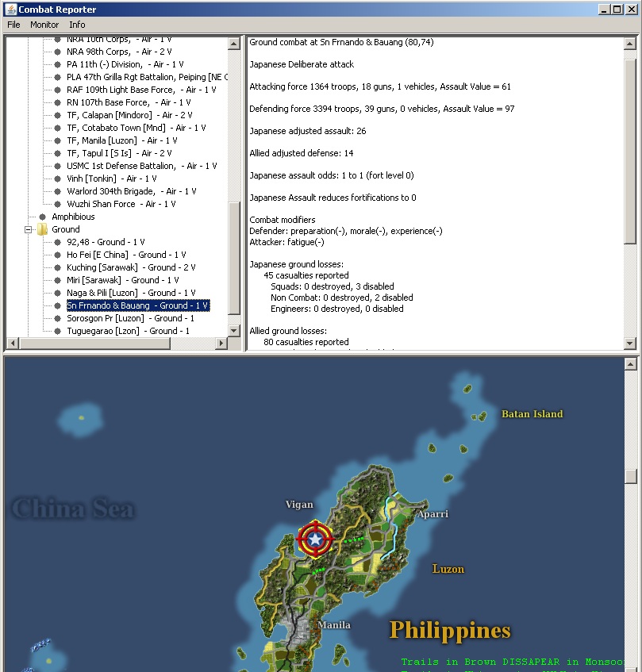
Task: Click the tree panel horizontal scrollbar thumb
Action: coord(94,343)
